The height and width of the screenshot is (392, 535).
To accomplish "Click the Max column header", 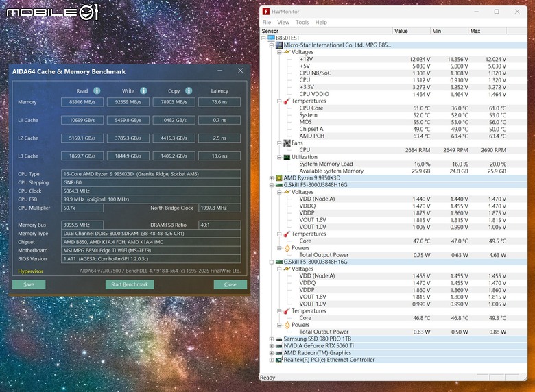I will point(487,31).
